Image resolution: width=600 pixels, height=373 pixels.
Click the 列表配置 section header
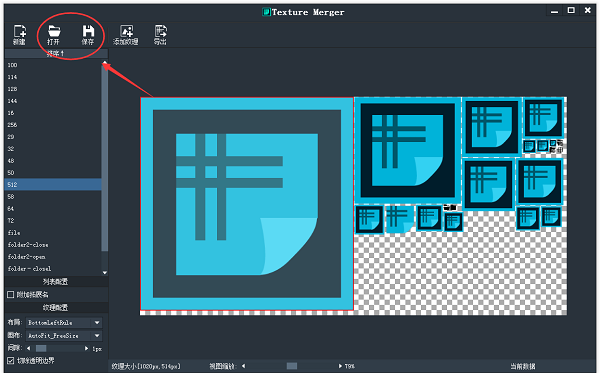pos(56,282)
